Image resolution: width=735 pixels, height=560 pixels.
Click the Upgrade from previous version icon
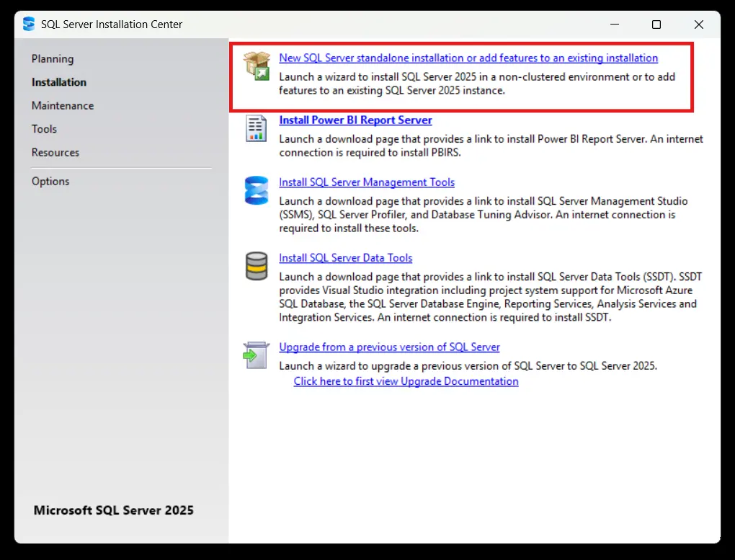click(257, 355)
